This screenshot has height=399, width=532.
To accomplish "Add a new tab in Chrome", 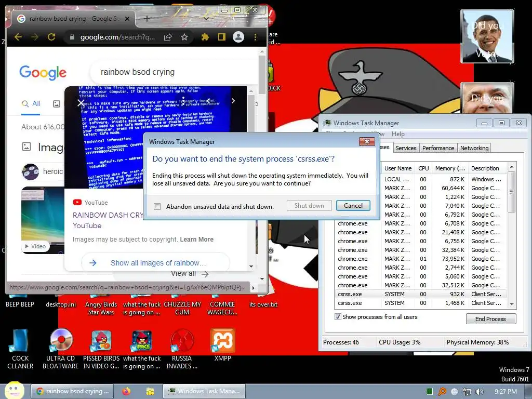I will pos(147,19).
